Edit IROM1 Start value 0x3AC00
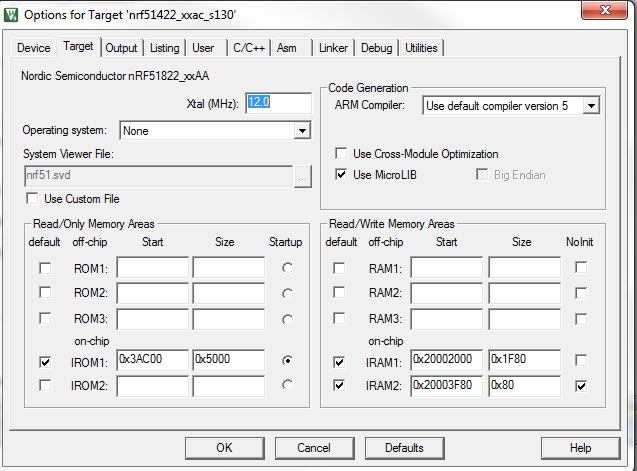The width and height of the screenshot is (637, 471). [x=153, y=360]
